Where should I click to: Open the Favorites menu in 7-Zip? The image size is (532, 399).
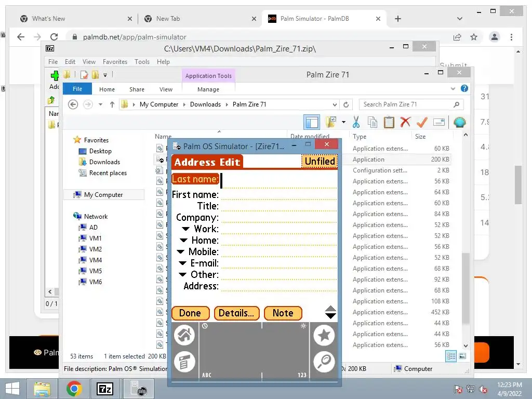(115, 62)
